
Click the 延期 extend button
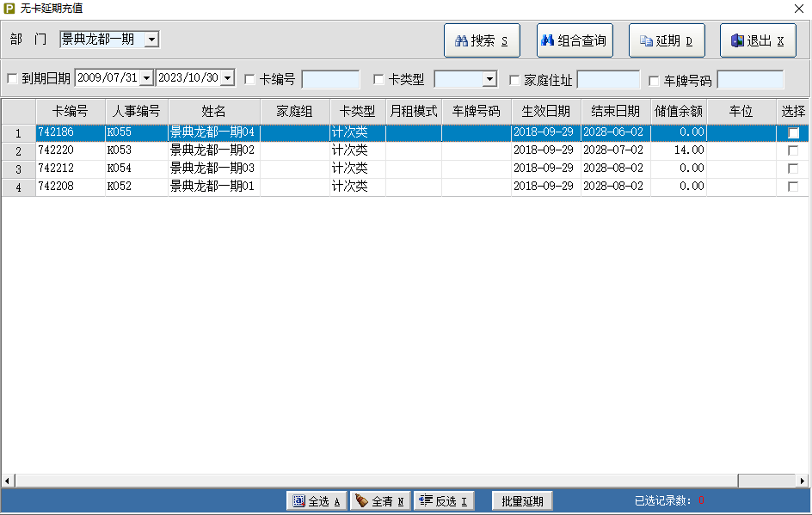pos(667,40)
